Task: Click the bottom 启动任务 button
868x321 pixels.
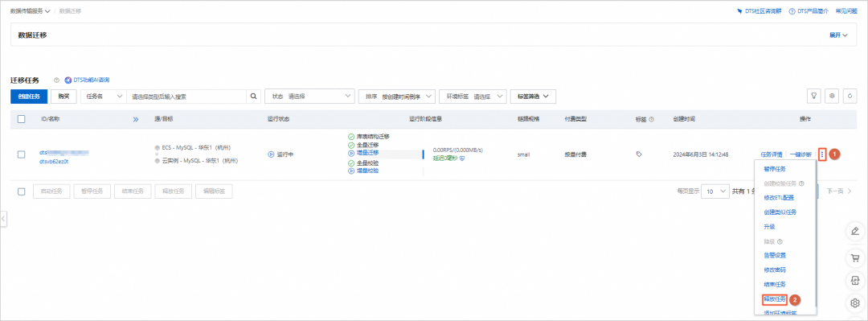Action: tap(51, 191)
